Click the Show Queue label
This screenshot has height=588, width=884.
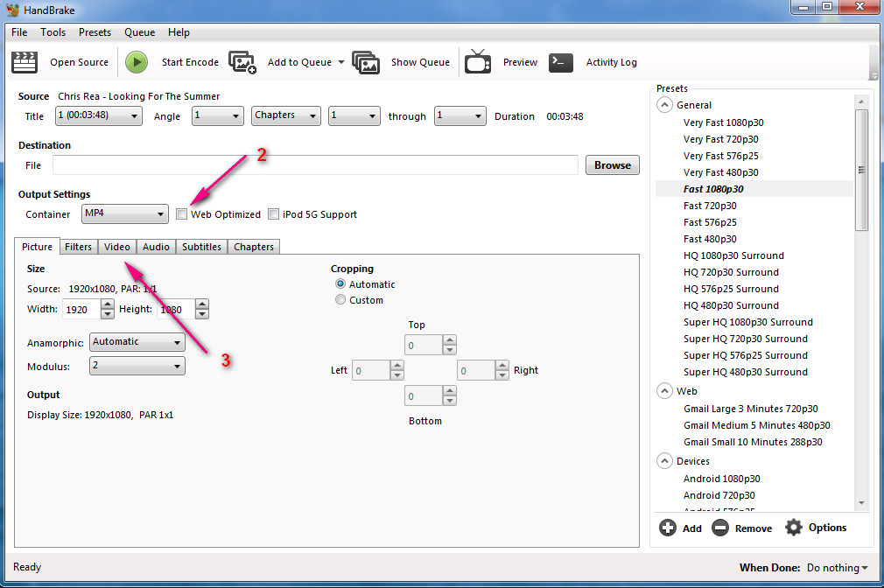(x=421, y=62)
